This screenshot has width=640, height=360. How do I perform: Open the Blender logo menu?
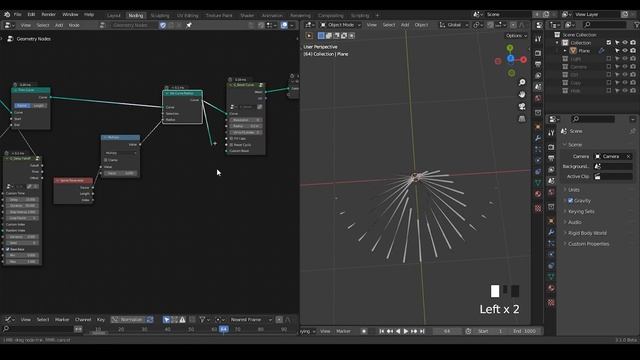coord(7,14)
